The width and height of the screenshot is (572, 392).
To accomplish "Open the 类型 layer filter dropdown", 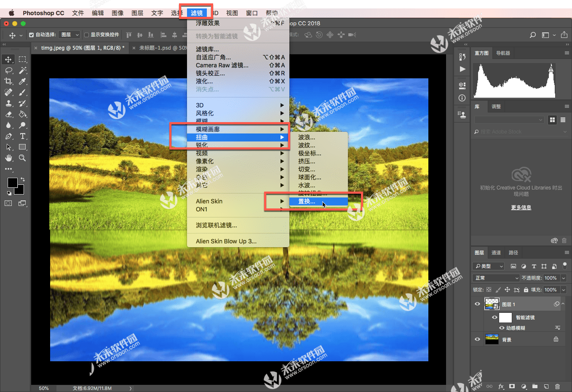I will click(x=489, y=266).
